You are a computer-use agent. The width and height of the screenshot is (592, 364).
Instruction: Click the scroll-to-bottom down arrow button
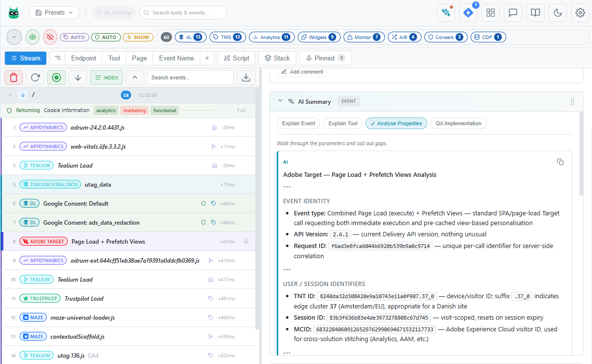pos(78,77)
